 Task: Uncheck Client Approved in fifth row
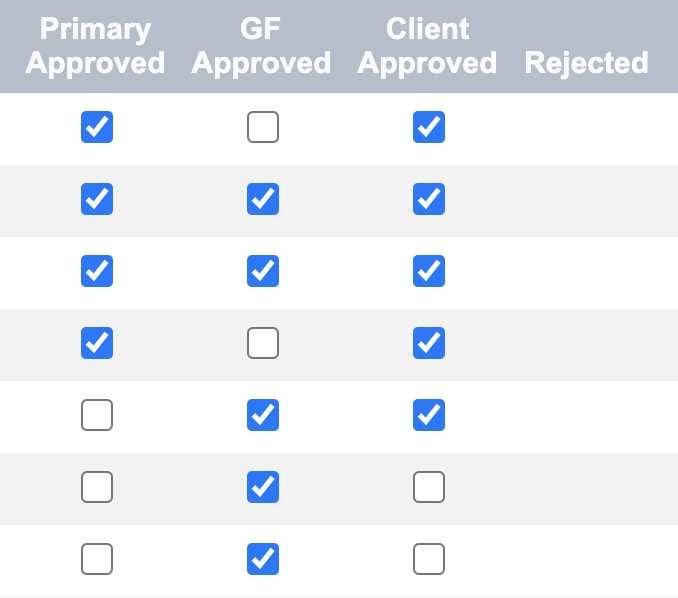[x=429, y=415]
